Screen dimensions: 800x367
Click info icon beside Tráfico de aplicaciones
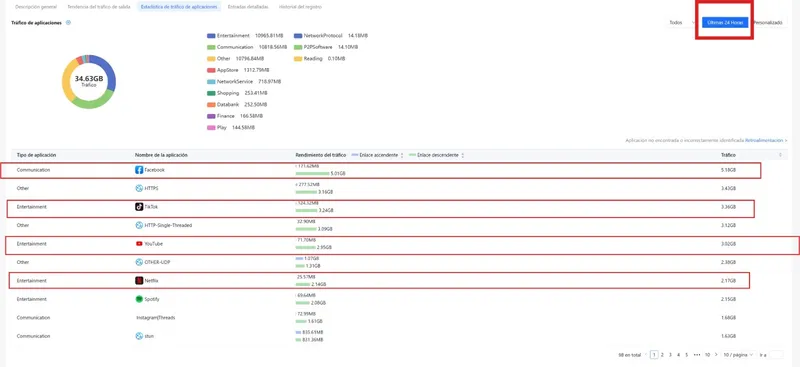click(x=68, y=22)
